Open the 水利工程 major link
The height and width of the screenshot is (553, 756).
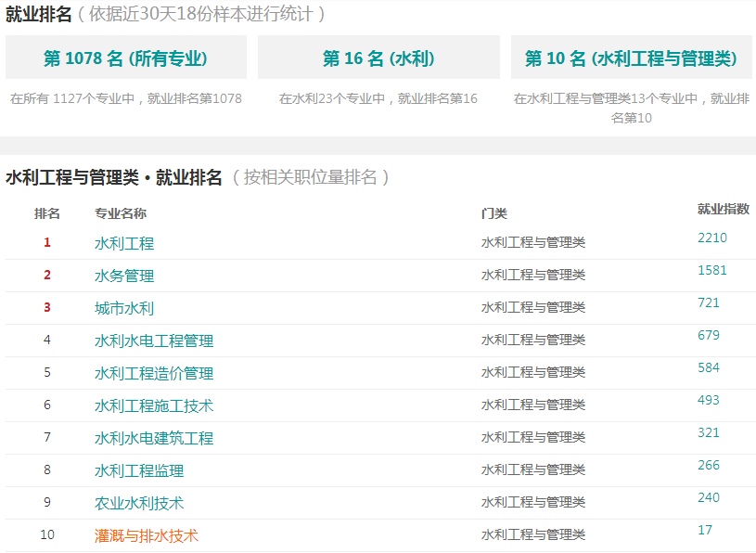(124, 243)
